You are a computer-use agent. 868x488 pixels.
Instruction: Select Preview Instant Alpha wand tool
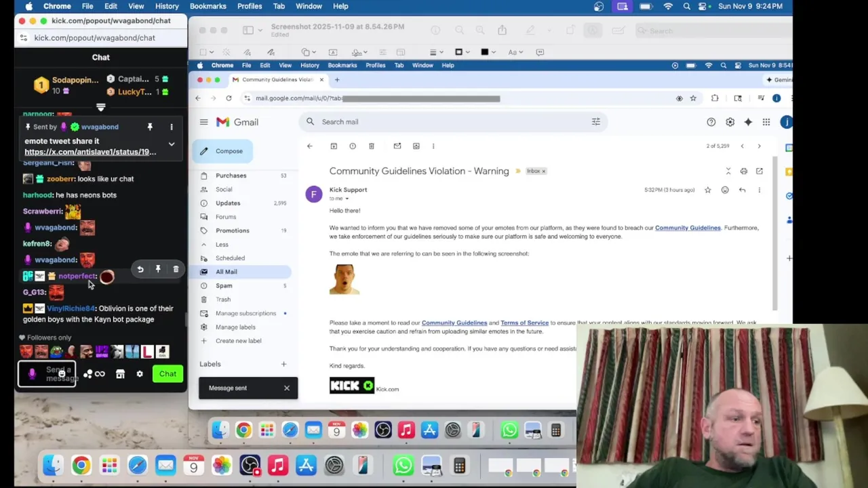226,52
